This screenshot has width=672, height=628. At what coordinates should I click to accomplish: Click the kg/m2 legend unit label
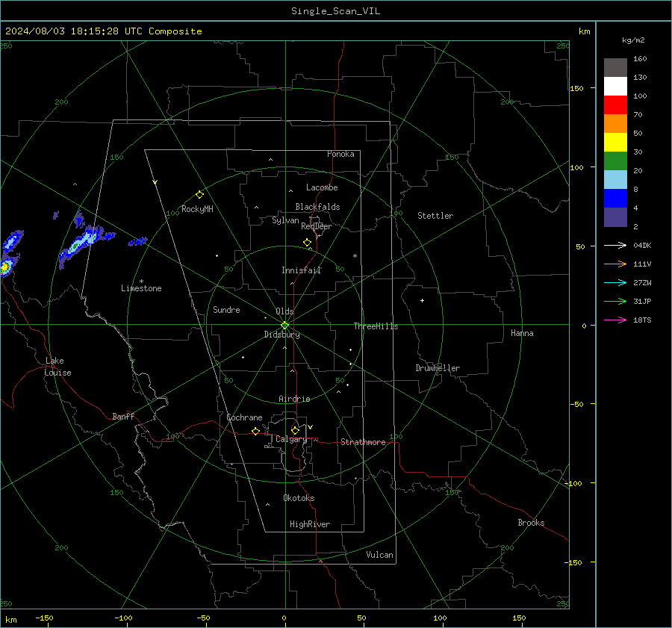pyautogui.click(x=633, y=40)
